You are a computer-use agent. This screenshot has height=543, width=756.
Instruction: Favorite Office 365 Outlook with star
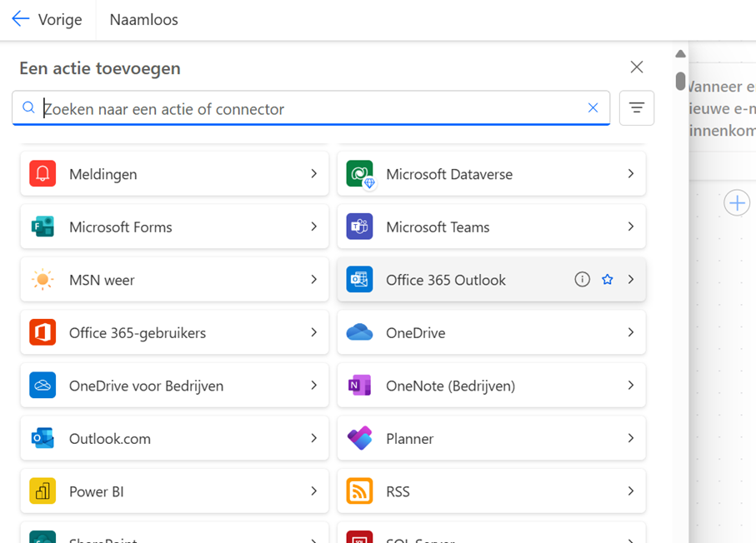pyautogui.click(x=608, y=280)
